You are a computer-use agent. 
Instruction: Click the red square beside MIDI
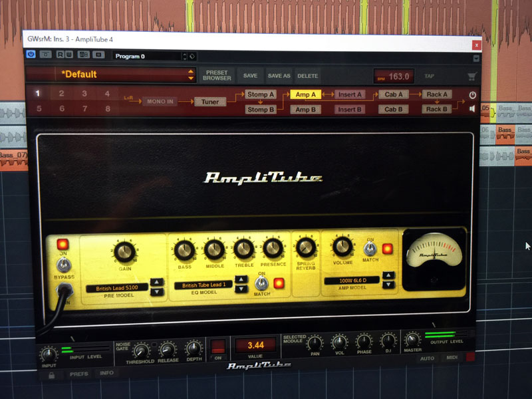click(x=470, y=356)
